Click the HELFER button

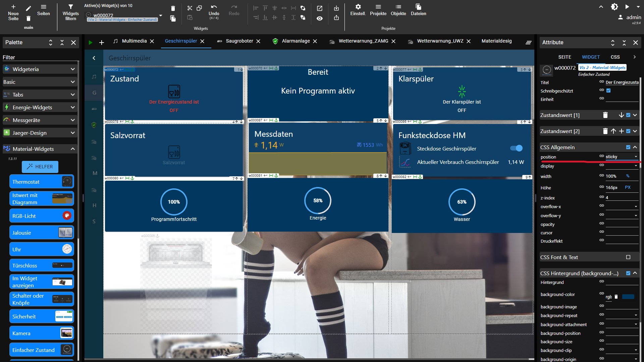click(40, 167)
